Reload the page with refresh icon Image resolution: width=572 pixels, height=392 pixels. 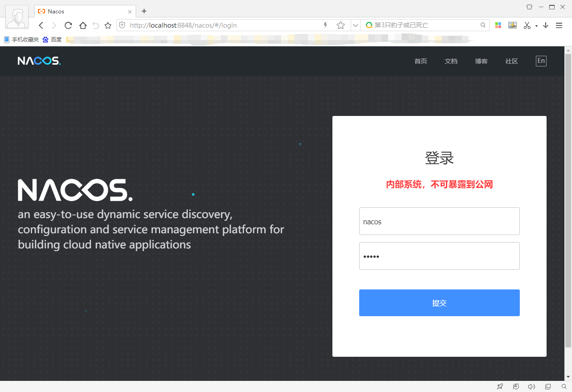[68, 25]
